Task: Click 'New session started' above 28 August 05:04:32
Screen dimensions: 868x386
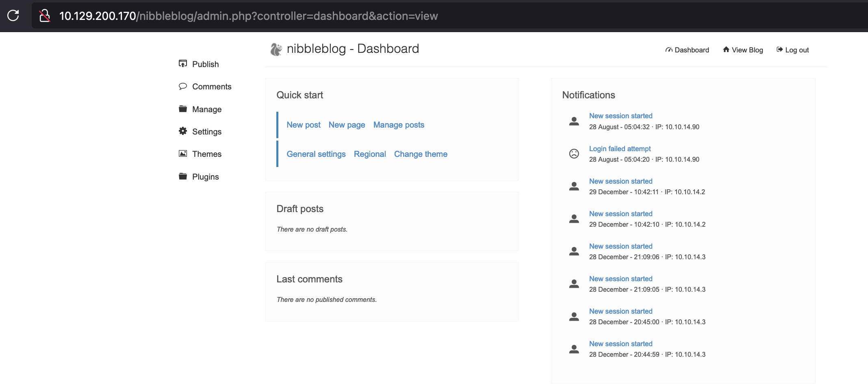Action: (621, 116)
